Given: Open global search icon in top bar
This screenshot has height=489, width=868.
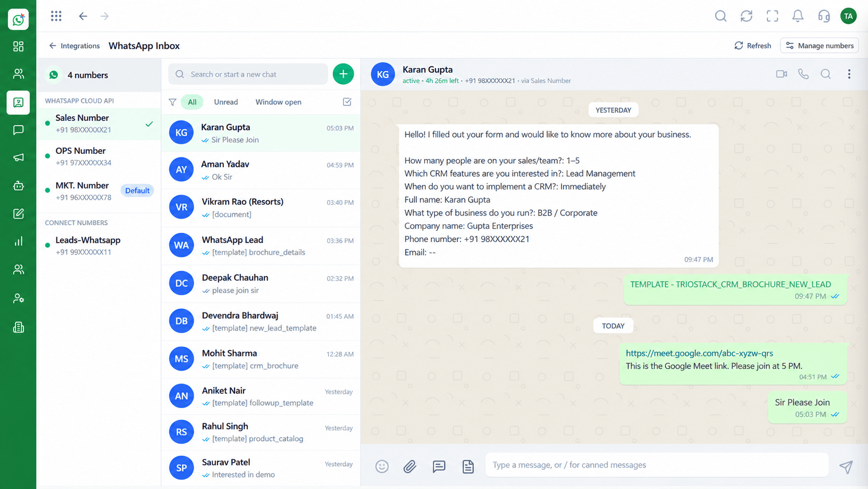Looking at the screenshot, I should pos(721,16).
